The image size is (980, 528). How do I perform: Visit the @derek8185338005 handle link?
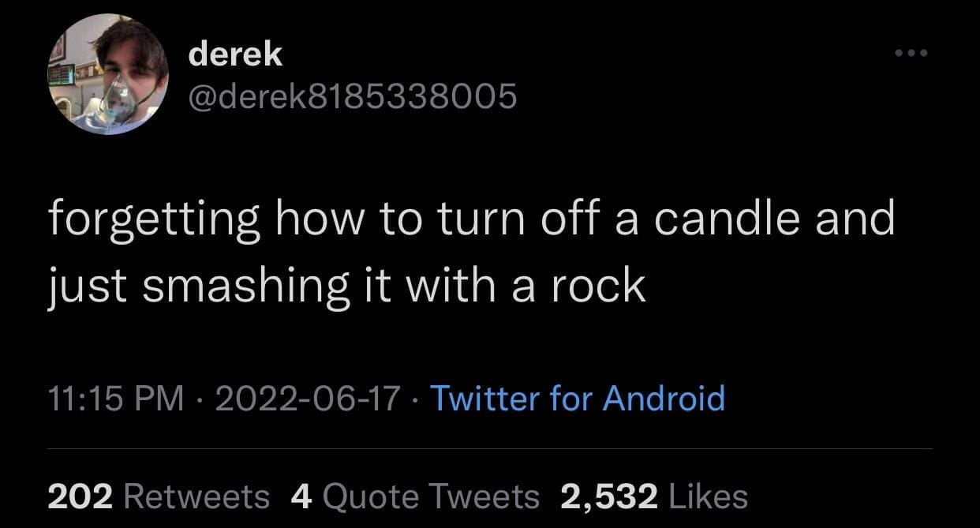click(x=352, y=95)
